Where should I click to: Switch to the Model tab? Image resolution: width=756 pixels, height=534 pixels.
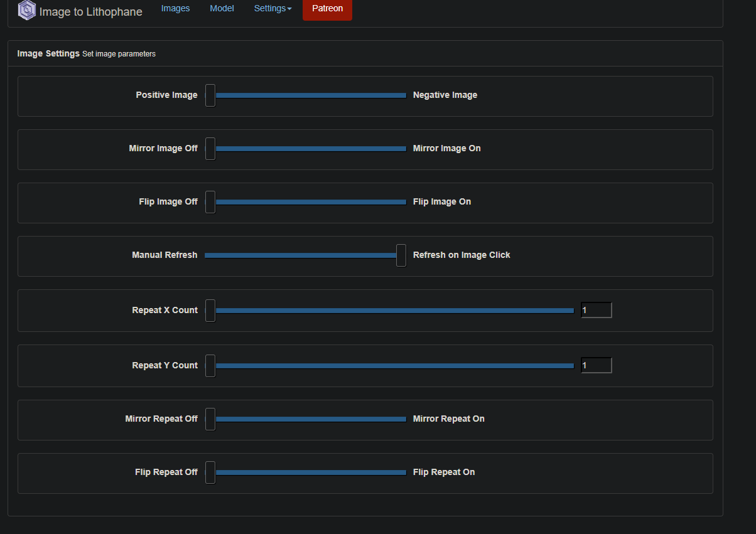(222, 9)
